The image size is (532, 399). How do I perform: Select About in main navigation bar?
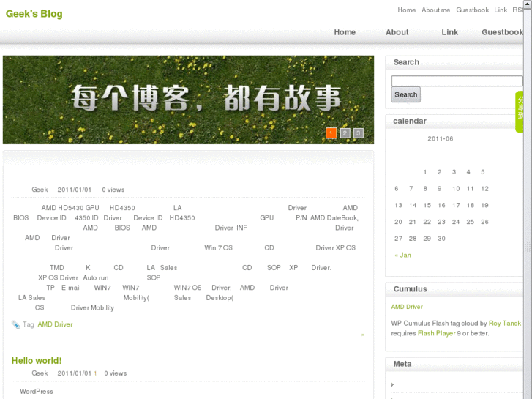pos(397,32)
